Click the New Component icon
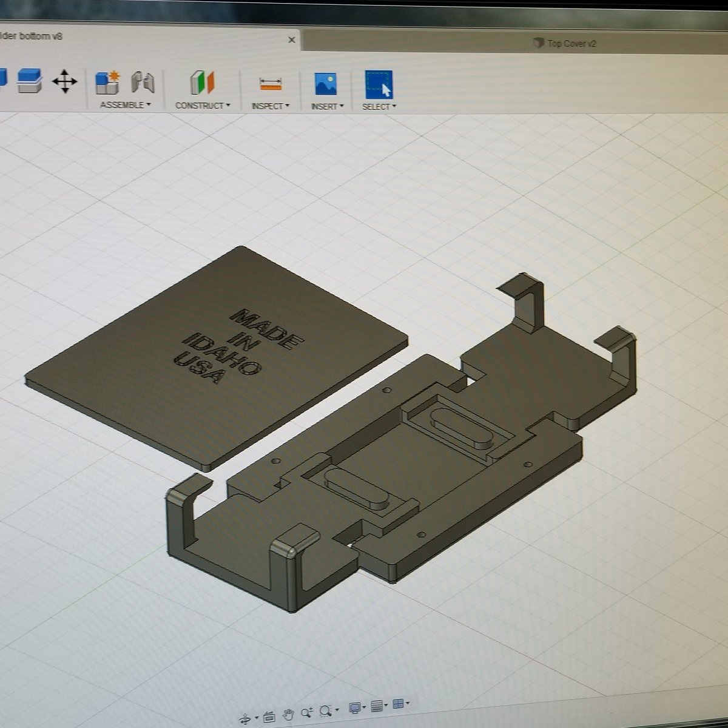 pyautogui.click(x=107, y=83)
